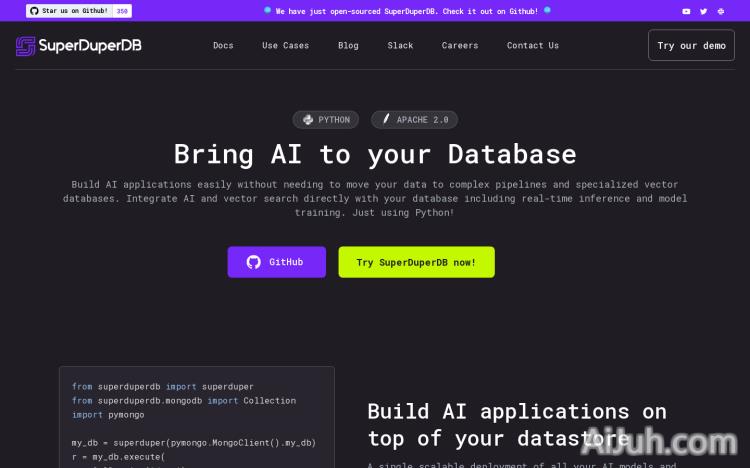
Task: Select Slack in the navigation bar
Action: pyautogui.click(x=400, y=46)
